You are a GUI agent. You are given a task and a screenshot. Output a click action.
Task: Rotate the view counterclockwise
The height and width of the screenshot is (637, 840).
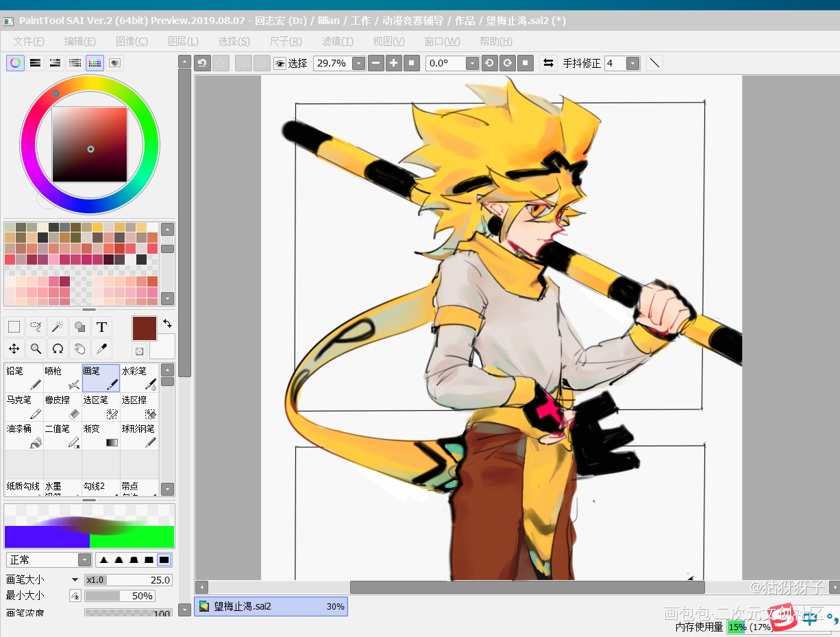(x=489, y=63)
